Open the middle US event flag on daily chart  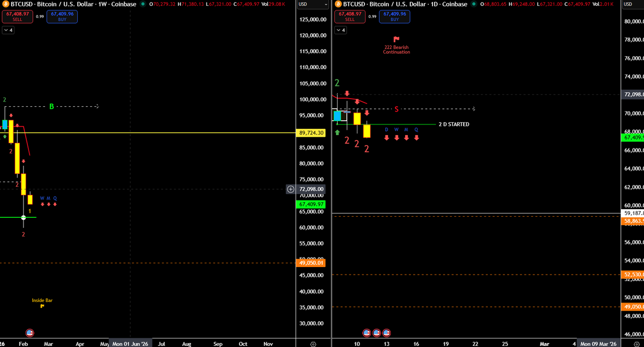[376, 333]
